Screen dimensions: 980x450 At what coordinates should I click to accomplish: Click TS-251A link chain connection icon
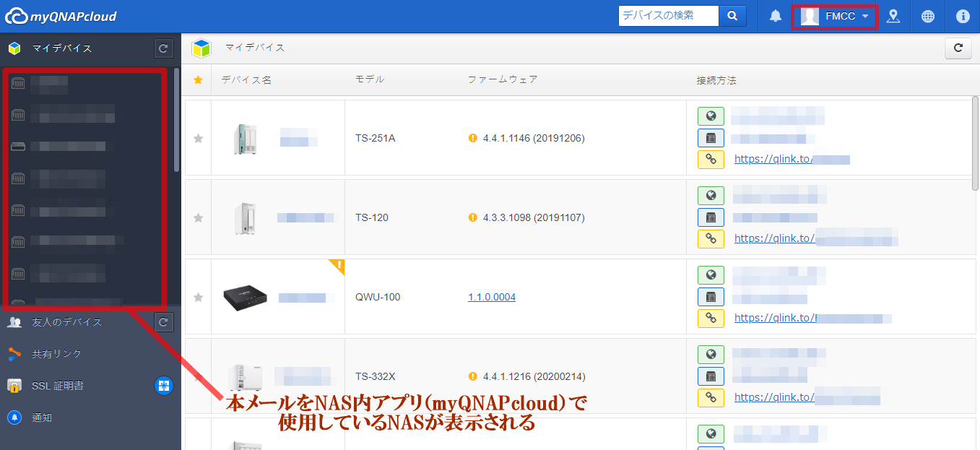pos(711,160)
